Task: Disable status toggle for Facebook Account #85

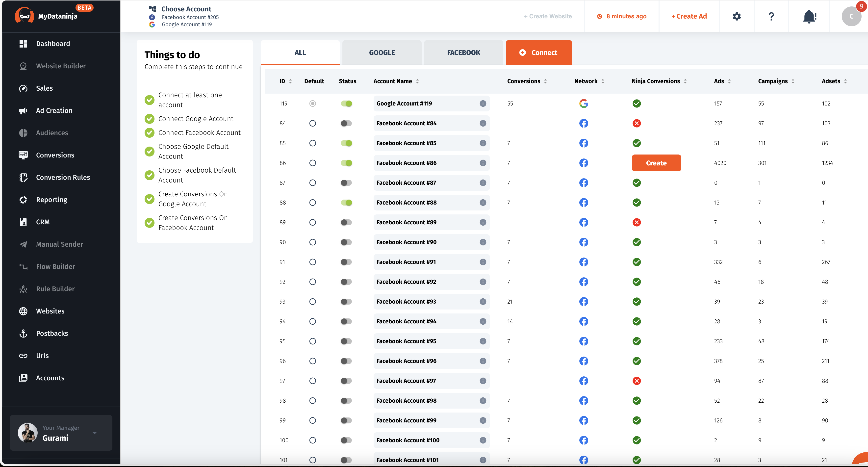Action: pyautogui.click(x=346, y=143)
